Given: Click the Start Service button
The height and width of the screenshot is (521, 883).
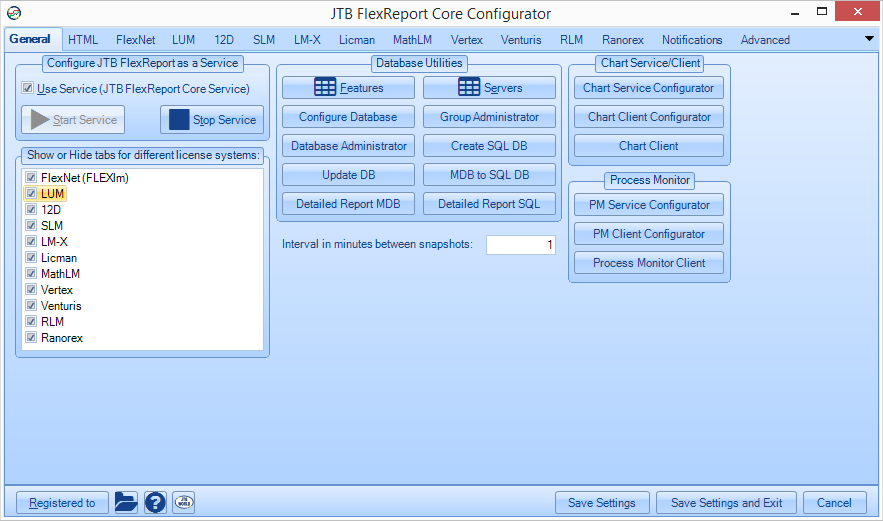Looking at the screenshot, I should (73, 119).
